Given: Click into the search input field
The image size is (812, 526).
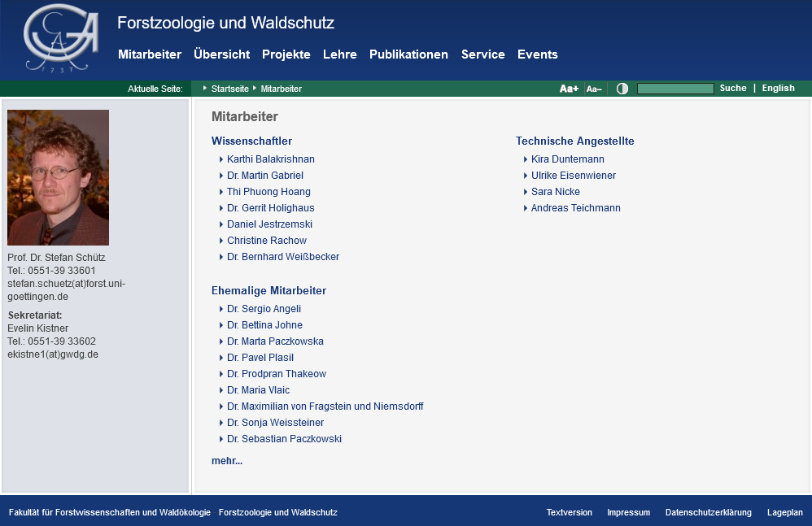Looking at the screenshot, I should [x=674, y=89].
